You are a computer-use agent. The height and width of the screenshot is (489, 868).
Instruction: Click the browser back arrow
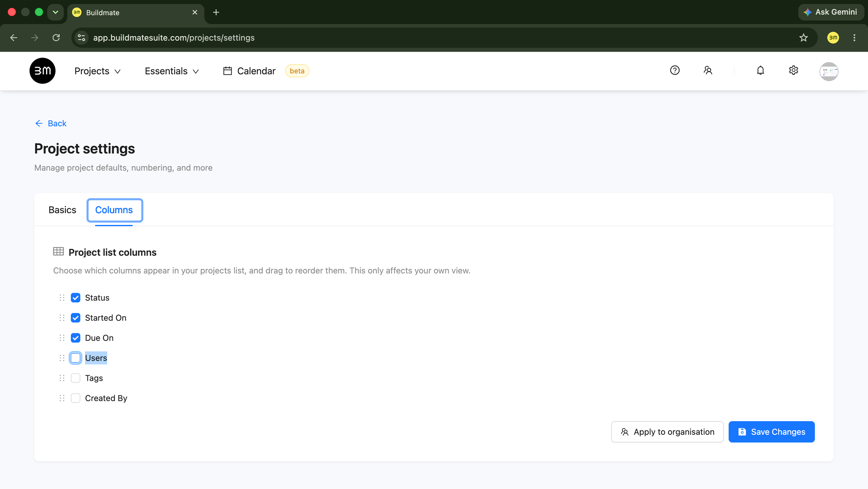click(14, 38)
